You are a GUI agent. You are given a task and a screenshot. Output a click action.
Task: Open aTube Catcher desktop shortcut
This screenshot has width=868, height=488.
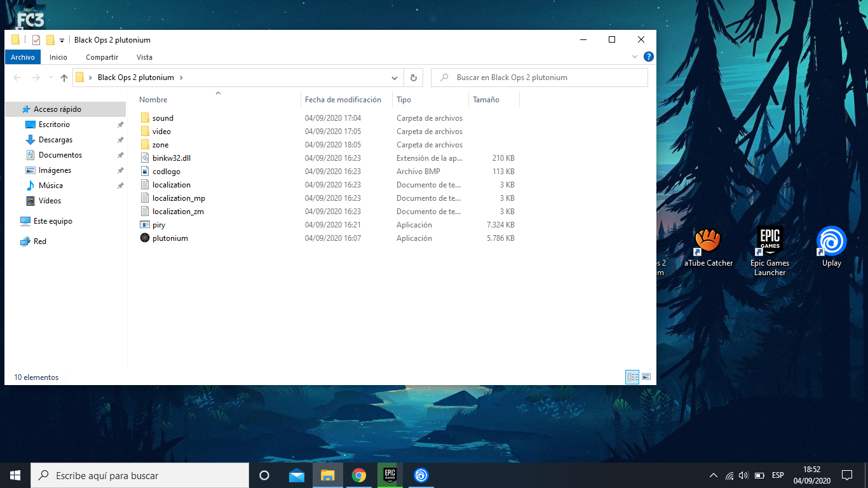(x=708, y=248)
